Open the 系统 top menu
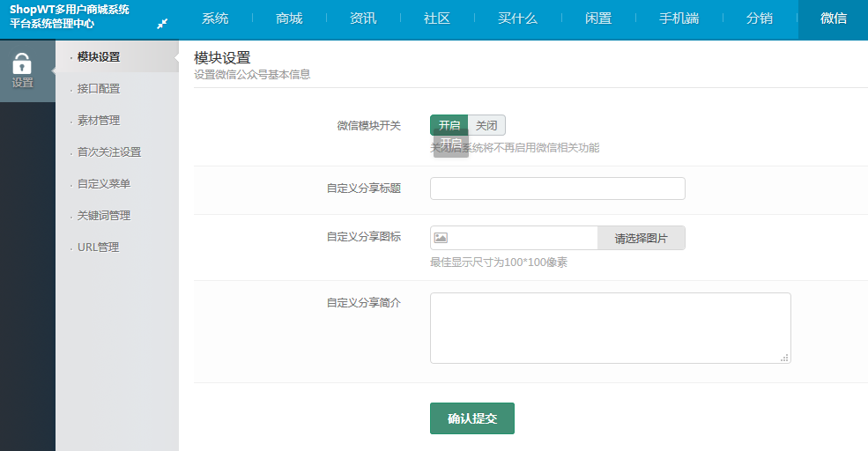Viewport: 868px width, 451px height. pos(215,18)
